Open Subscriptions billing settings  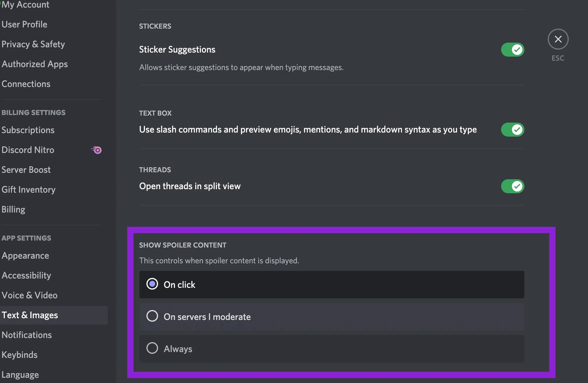(x=27, y=130)
